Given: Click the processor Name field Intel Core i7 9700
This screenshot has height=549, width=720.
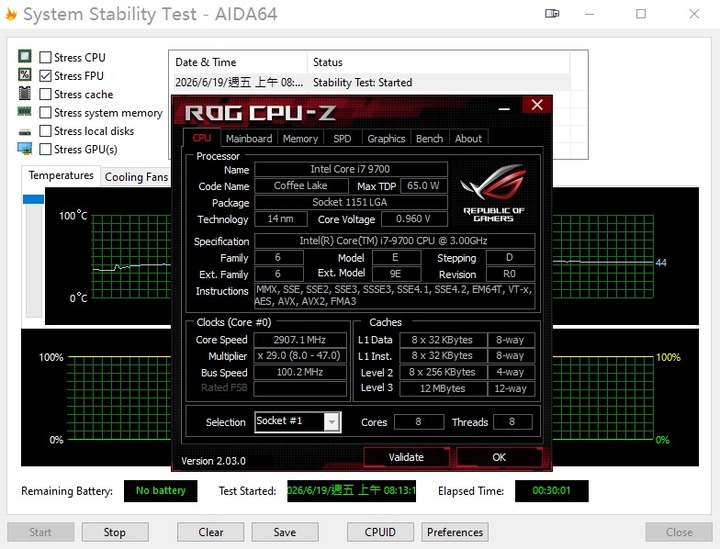Looking at the screenshot, I should [351, 169].
